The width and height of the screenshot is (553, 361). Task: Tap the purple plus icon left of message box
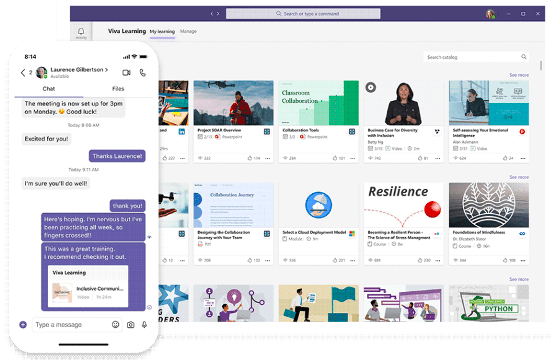coord(23,325)
